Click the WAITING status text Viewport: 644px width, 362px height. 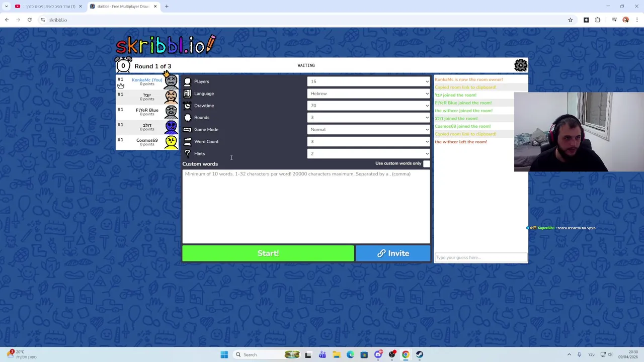point(306,65)
